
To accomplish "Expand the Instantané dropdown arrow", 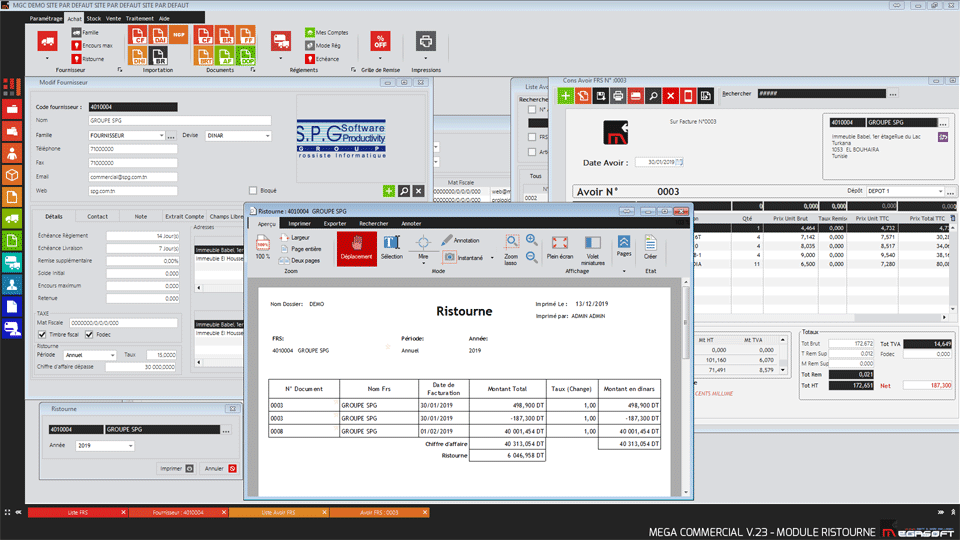I will pyautogui.click(x=492, y=258).
